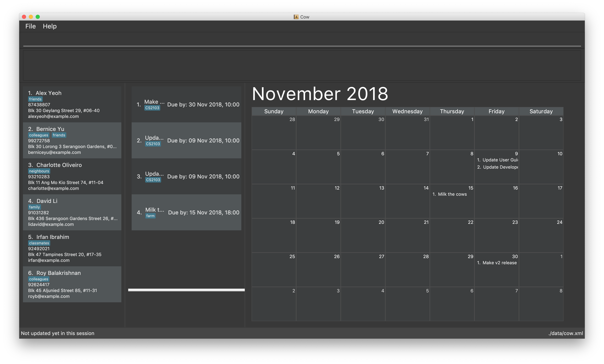The height and width of the screenshot is (364, 604).
Task: Click the family tag on David Li
Action: (34, 207)
